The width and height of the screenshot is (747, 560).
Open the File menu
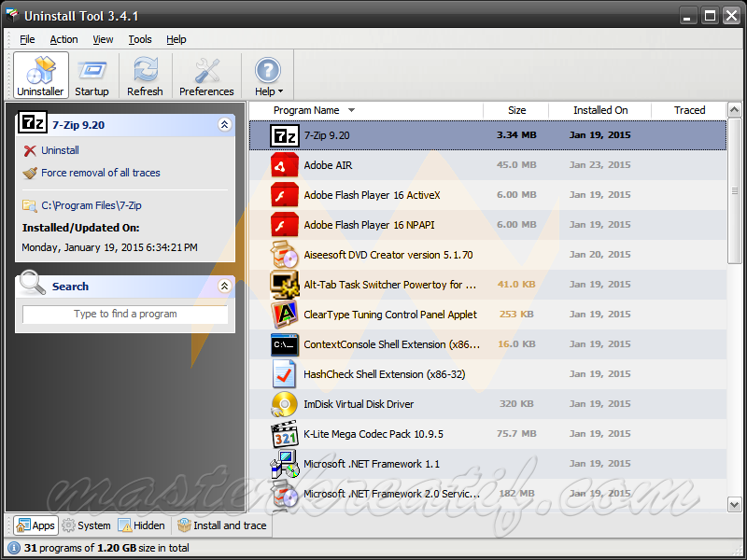coord(27,39)
